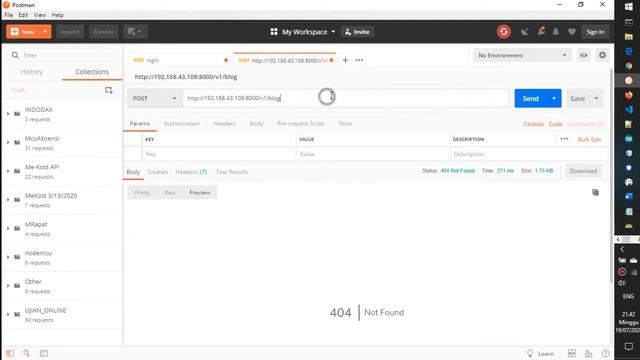The width and height of the screenshot is (640, 360).
Task: Send the request
Action: (x=530, y=98)
